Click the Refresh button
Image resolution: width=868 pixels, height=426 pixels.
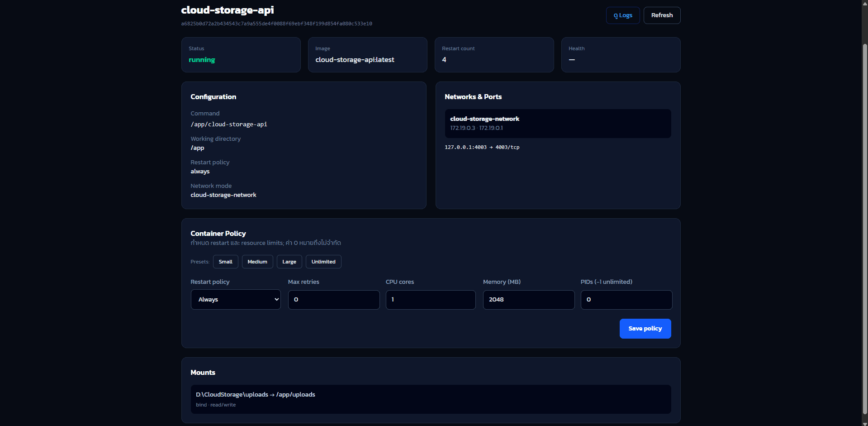click(x=662, y=15)
